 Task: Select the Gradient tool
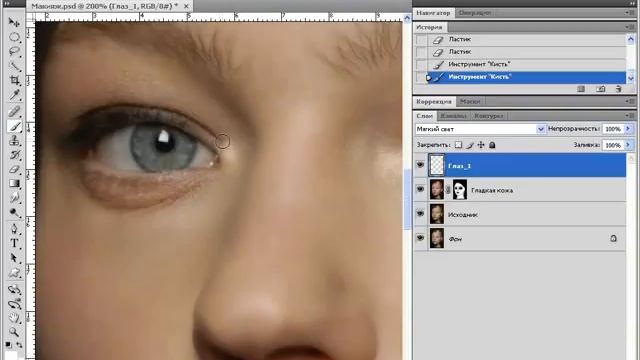(14, 184)
